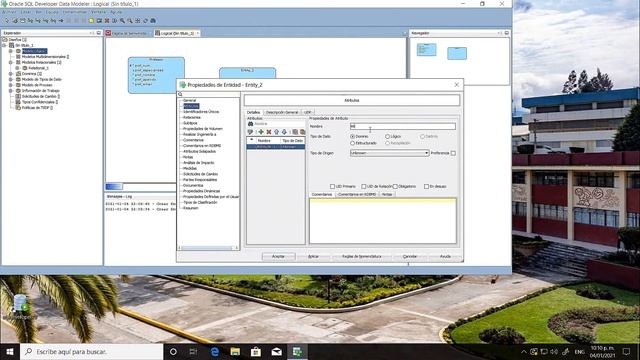Image resolution: width=640 pixels, height=360 pixels.
Task: Expand the Modelo de Proceso node
Action: (11, 85)
